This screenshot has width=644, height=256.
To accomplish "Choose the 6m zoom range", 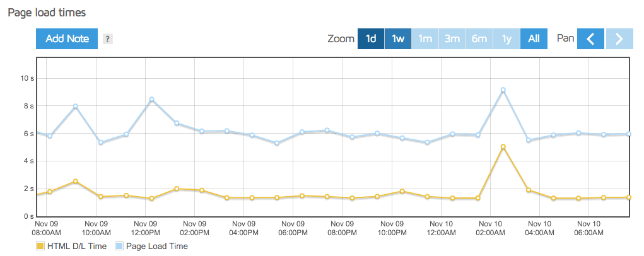I will tap(479, 39).
